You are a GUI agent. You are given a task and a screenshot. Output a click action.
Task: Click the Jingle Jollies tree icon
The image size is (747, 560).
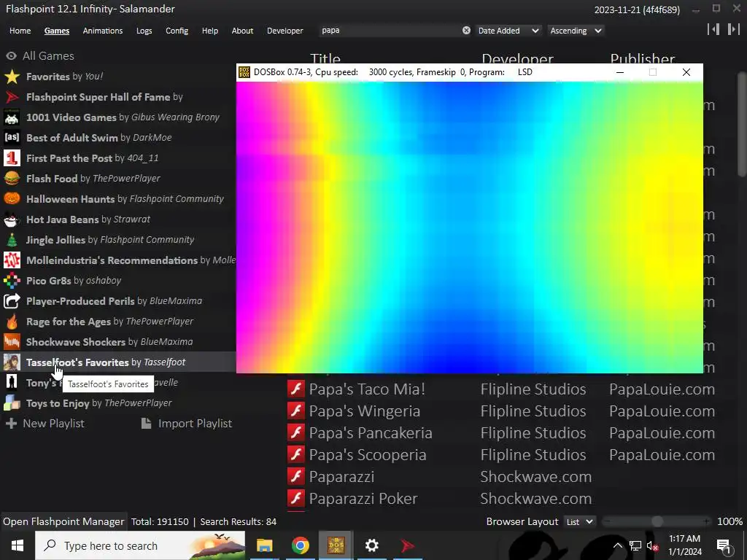[x=12, y=240]
